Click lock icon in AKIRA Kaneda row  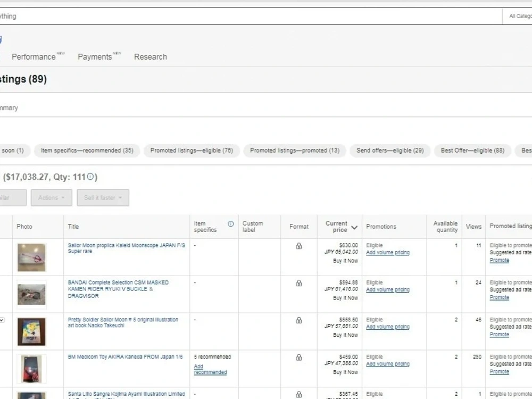(299, 358)
